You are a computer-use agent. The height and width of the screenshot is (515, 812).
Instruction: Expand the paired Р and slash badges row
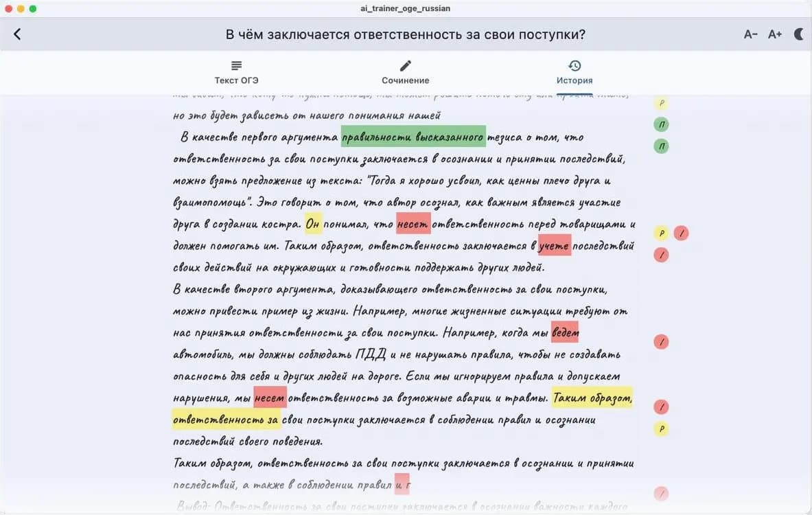(x=671, y=233)
